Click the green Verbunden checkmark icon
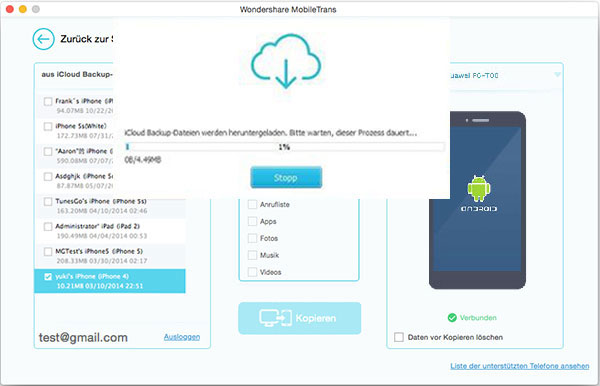The image size is (600, 386). point(452,318)
